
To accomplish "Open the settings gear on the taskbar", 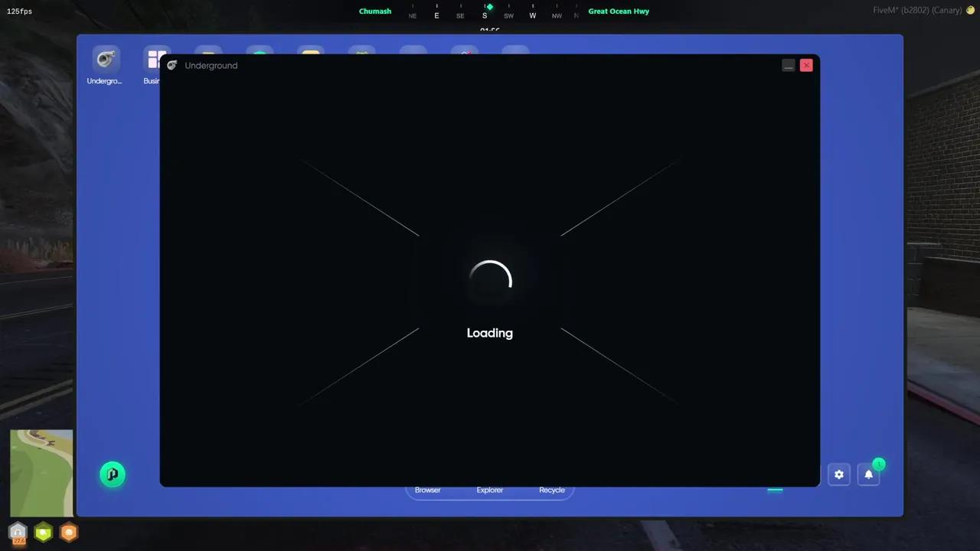I will tap(838, 474).
